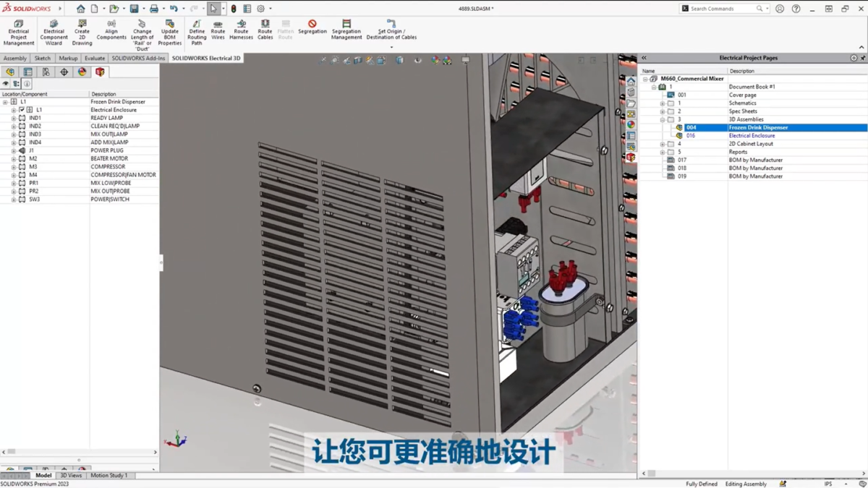
Task: Toggle the L1 Electrical Enclosure checkbox
Action: pyautogui.click(x=22, y=110)
